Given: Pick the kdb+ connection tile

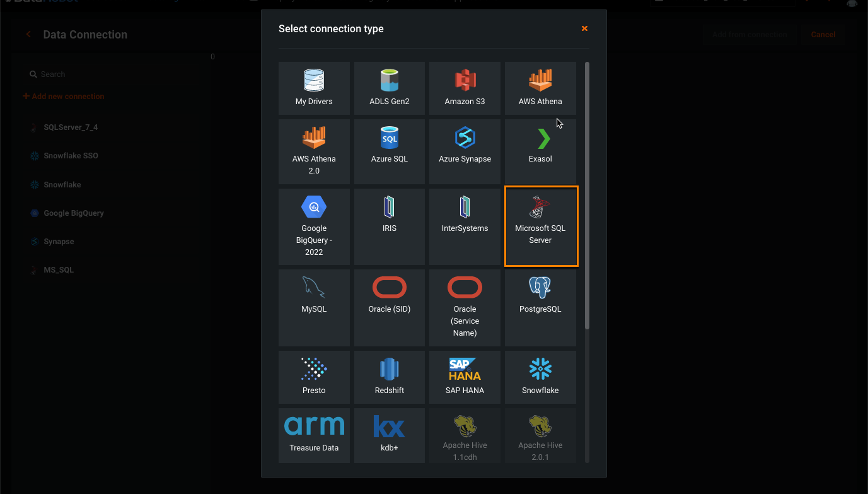Looking at the screenshot, I should (x=390, y=435).
